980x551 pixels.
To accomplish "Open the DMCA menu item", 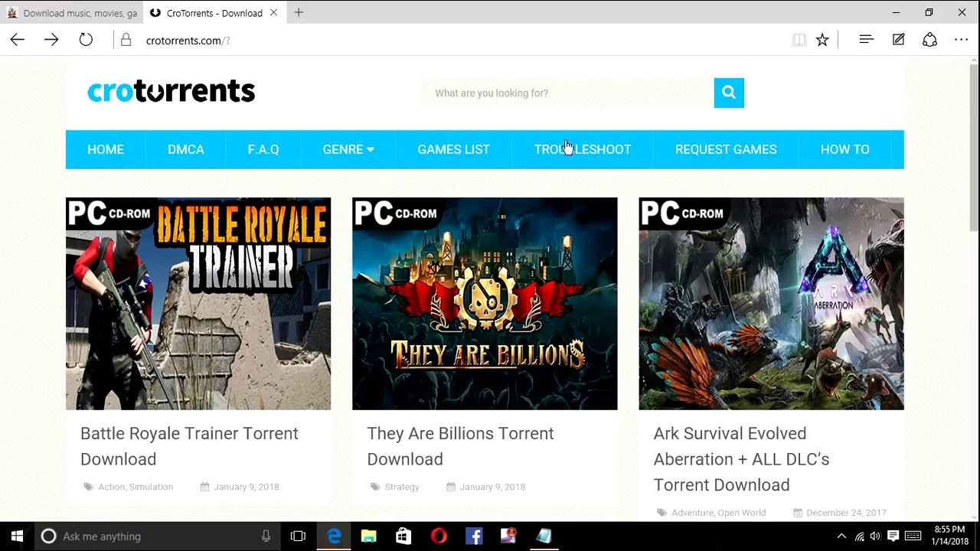I will [x=186, y=149].
